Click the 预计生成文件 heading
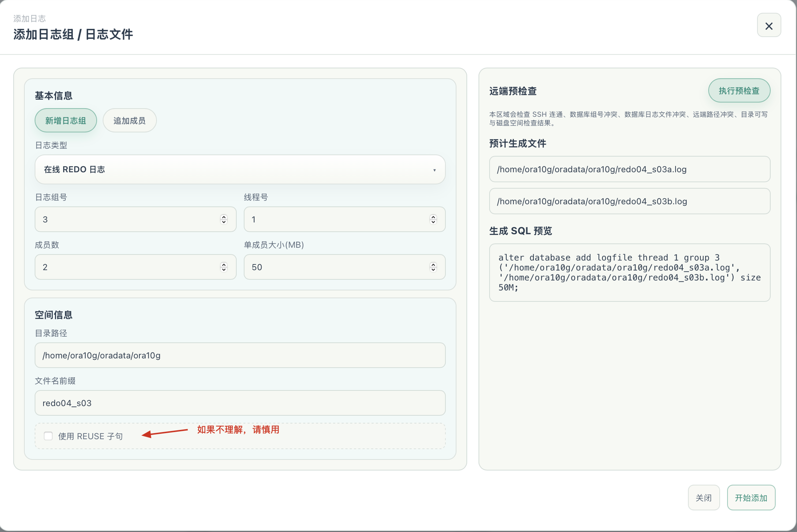This screenshot has width=797, height=532. tap(518, 143)
